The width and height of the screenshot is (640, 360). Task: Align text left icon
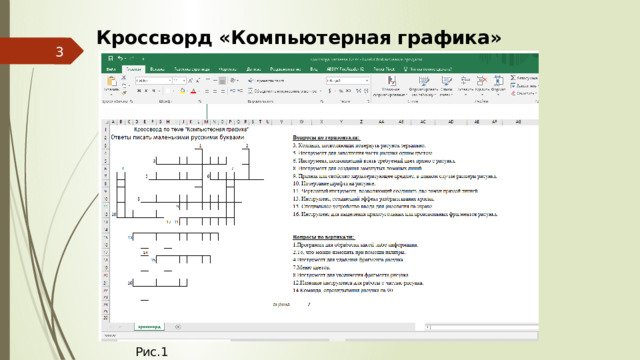click(207, 91)
